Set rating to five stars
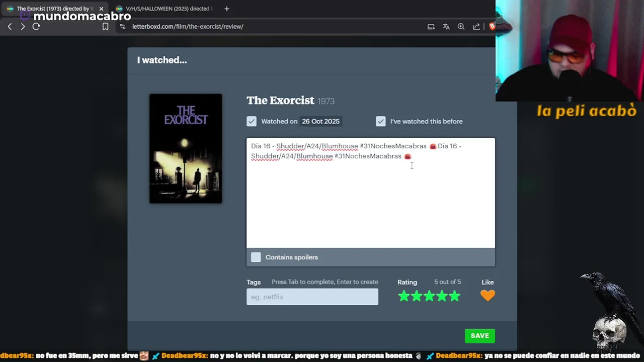 pos(454,296)
